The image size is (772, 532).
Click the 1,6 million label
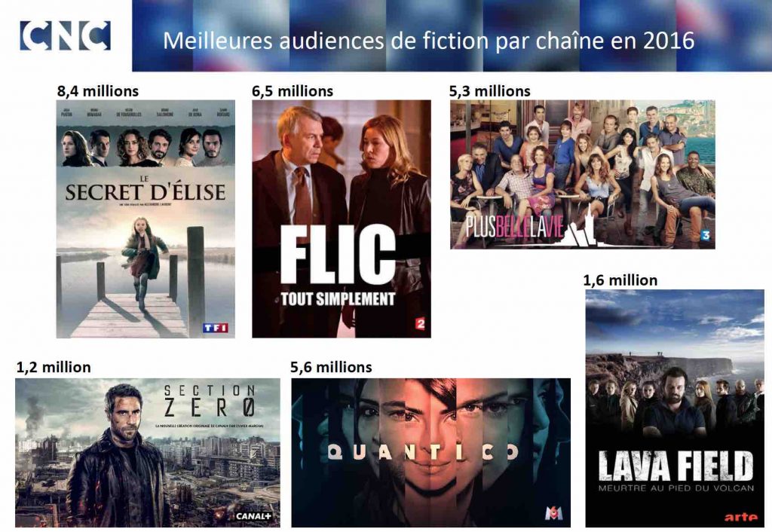(x=620, y=280)
